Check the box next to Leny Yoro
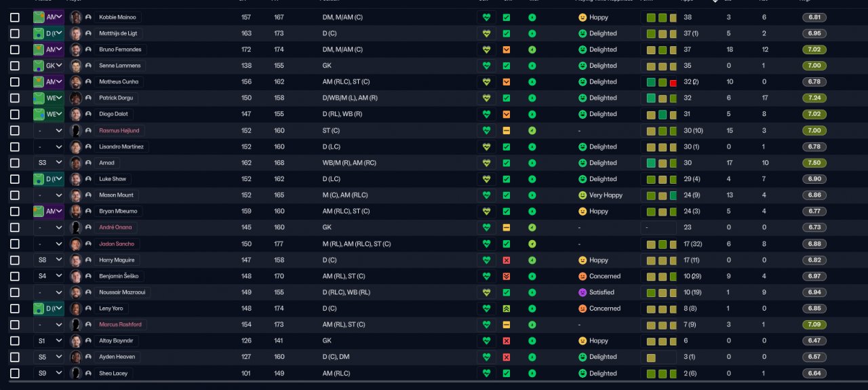The height and width of the screenshot is (390, 868). 15,309
